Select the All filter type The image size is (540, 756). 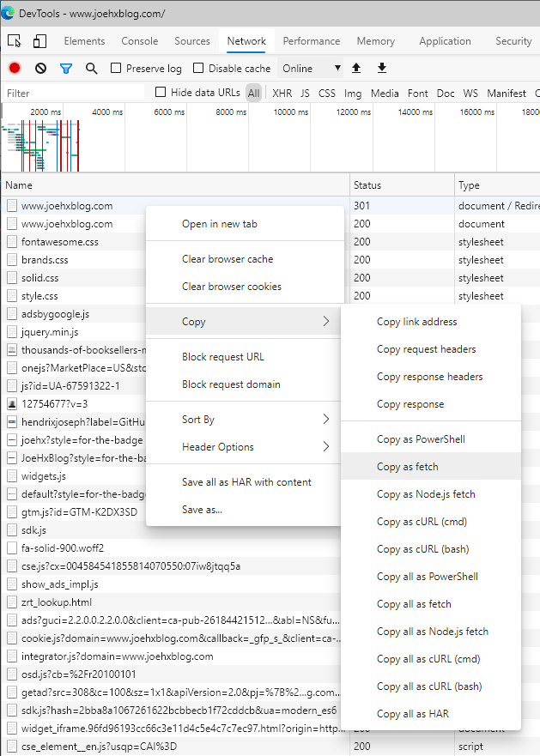tap(254, 93)
